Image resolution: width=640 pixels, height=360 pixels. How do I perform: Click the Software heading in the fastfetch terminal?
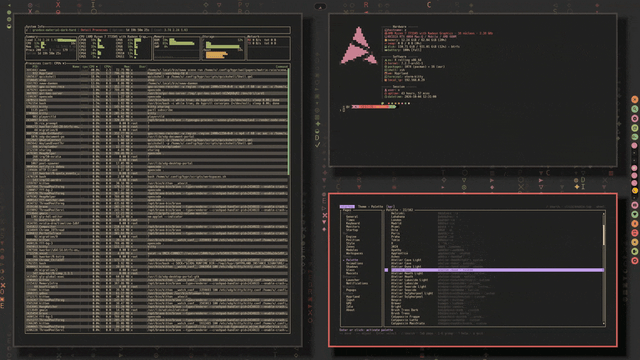point(399,57)
